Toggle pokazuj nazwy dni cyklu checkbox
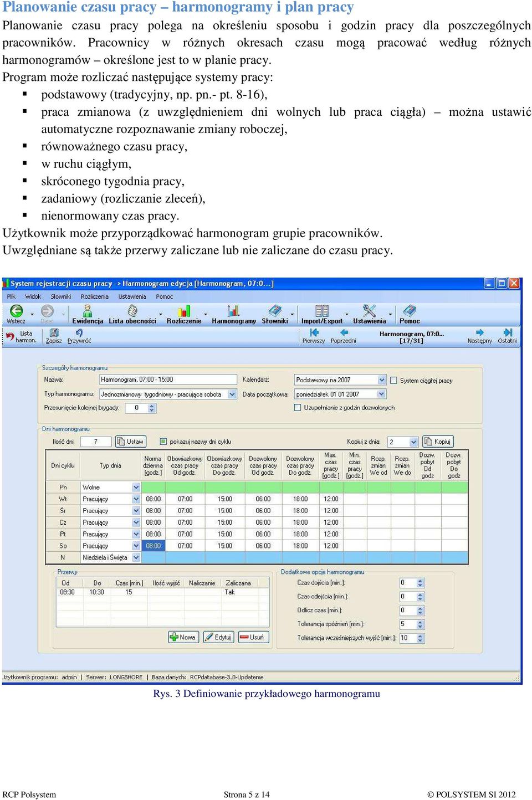Viewport: 532px width, 800px height. pos(163,442)
